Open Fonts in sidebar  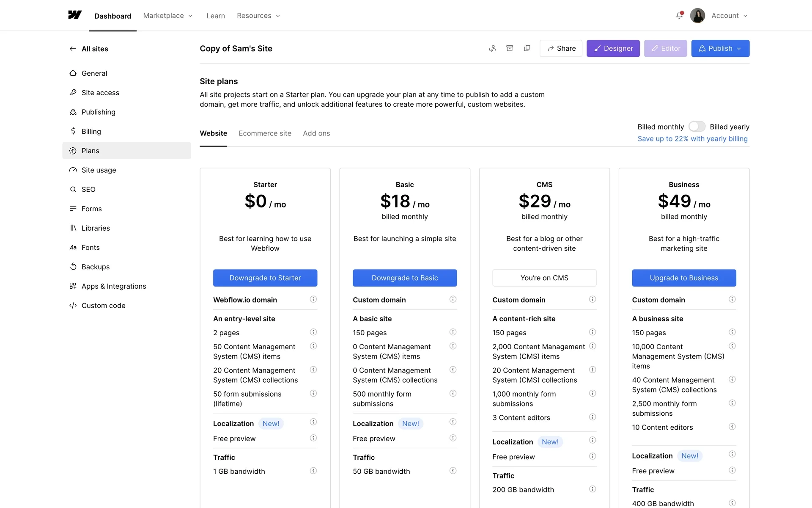(126, 247)
